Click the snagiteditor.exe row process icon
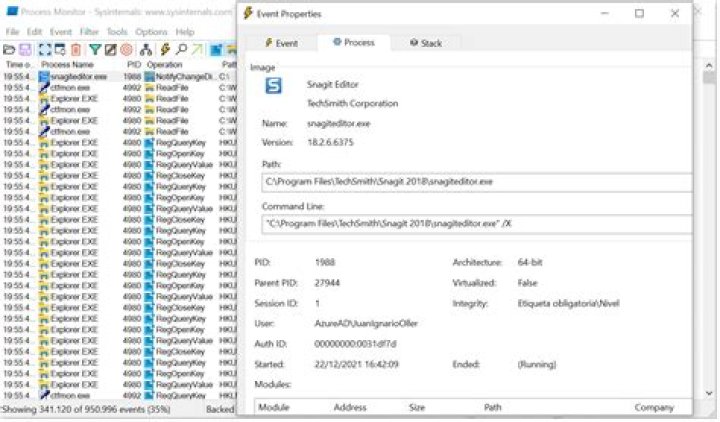Screen dimensions: 720x422 (x=45, y=77)
